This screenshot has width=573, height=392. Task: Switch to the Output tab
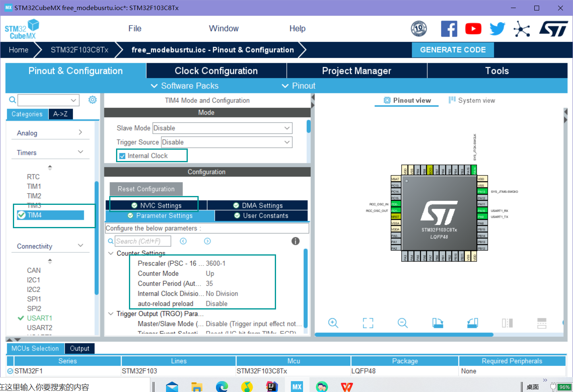click(79, 349)
